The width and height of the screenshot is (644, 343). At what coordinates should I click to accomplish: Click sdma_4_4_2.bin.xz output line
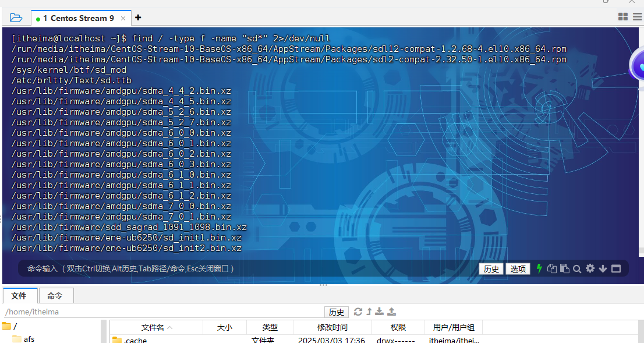click(121, 91)
